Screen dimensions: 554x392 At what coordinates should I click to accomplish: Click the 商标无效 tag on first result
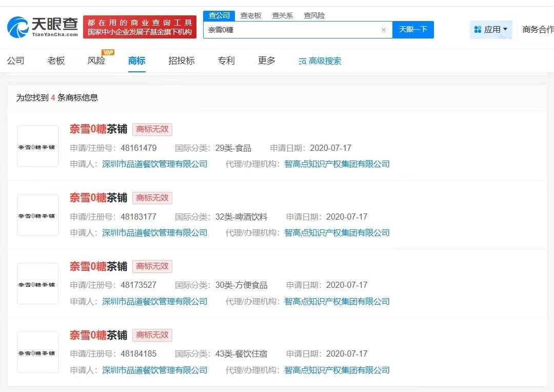pyautogui.click(x=152, y=129)
